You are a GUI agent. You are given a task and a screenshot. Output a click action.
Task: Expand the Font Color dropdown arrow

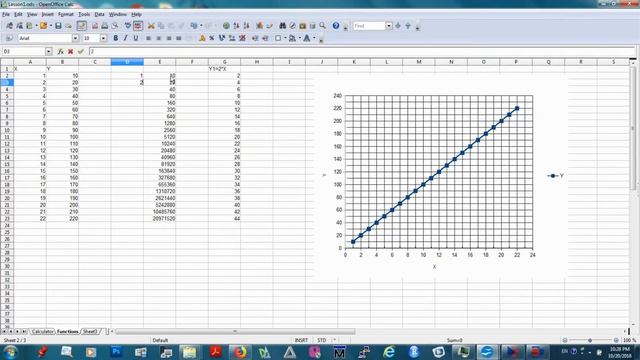pyautogui.click(x=314, y=38)
